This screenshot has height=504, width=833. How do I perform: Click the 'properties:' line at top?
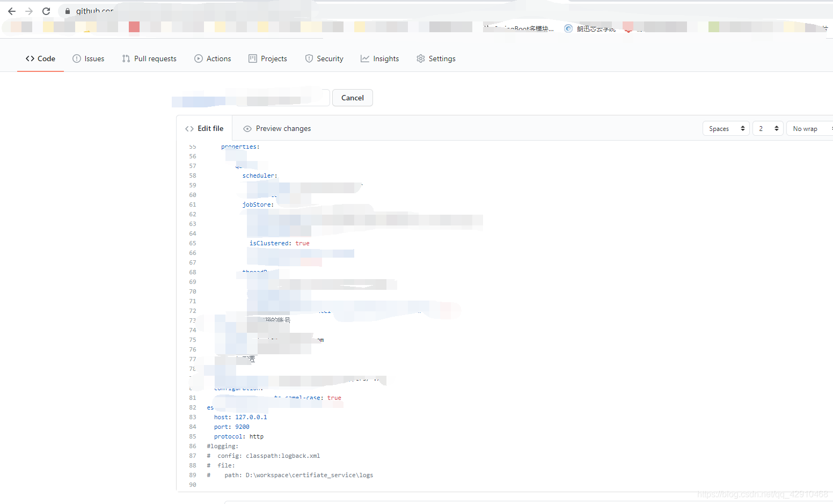tap(240, 147)
